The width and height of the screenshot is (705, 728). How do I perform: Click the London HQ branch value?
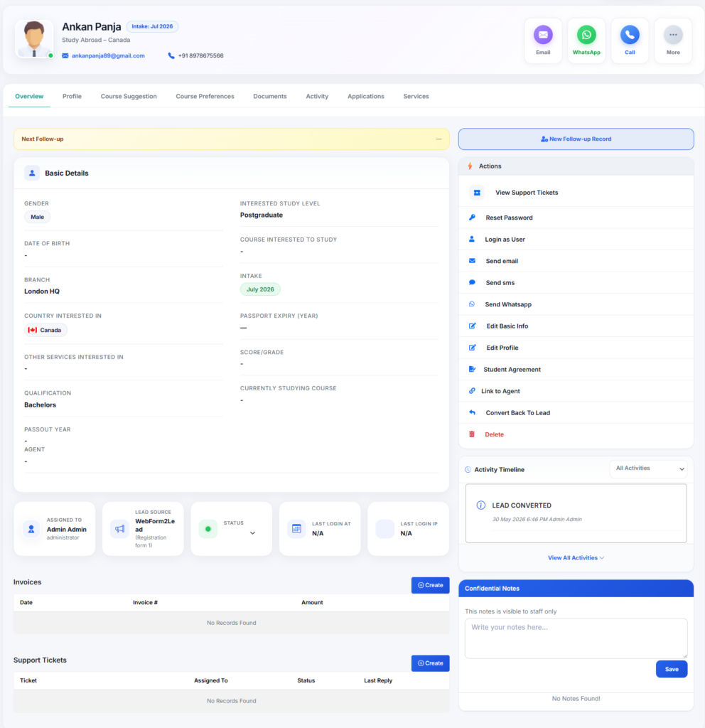(x=42, y=291)
